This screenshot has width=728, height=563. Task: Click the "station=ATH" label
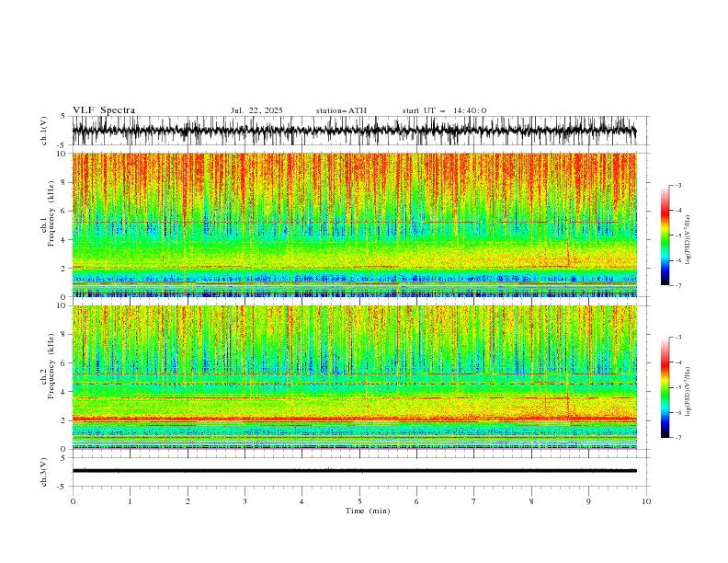(341, 110)
